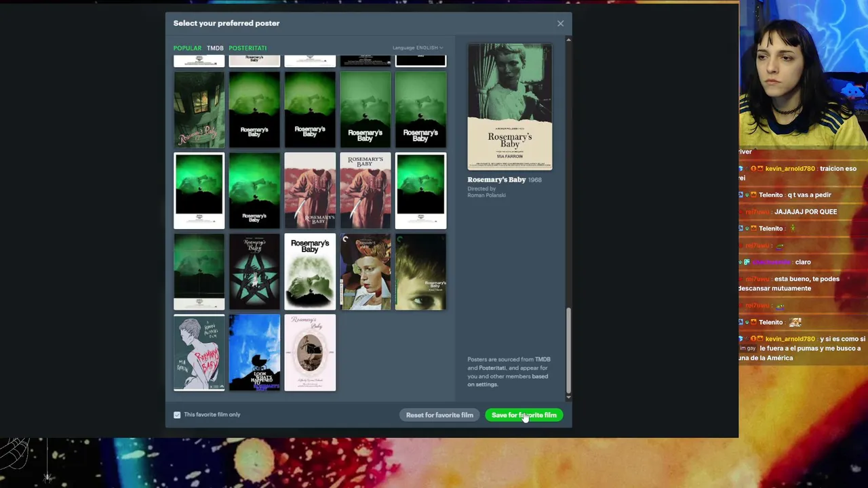This screenshot has height=488, width=868.
Task: Open the 'Rosemary's Baby' film title link
Action: click(496, 180)
